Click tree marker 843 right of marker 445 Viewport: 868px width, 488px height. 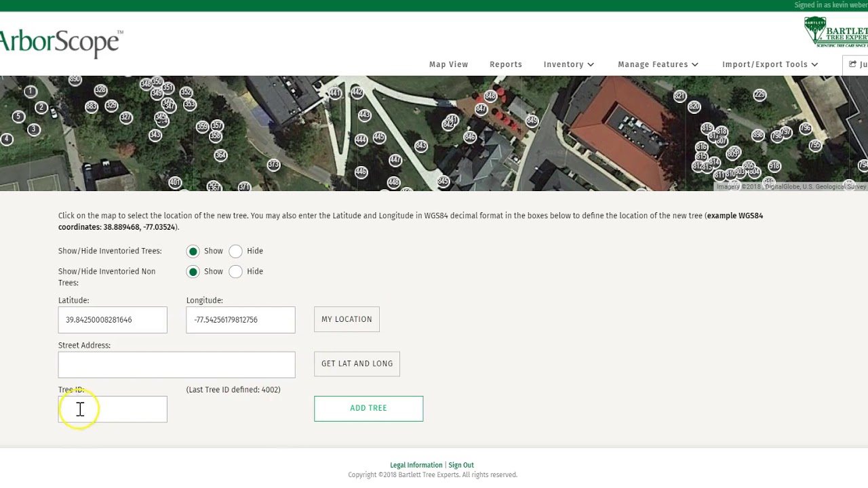click(x=421, y=146)
